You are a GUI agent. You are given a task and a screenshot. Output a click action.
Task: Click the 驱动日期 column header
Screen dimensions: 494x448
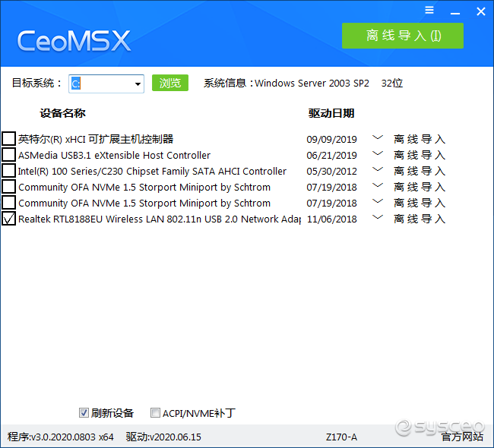[331, 113]
